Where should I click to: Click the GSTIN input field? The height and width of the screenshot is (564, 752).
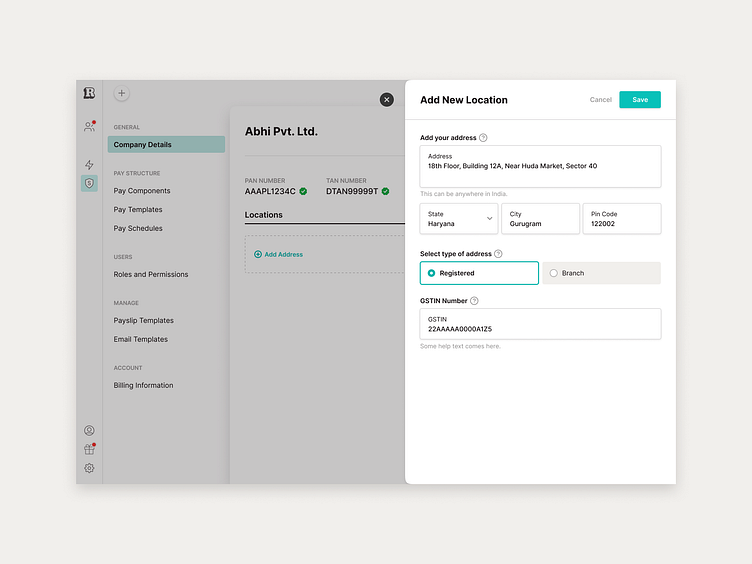tap(540, 324)
